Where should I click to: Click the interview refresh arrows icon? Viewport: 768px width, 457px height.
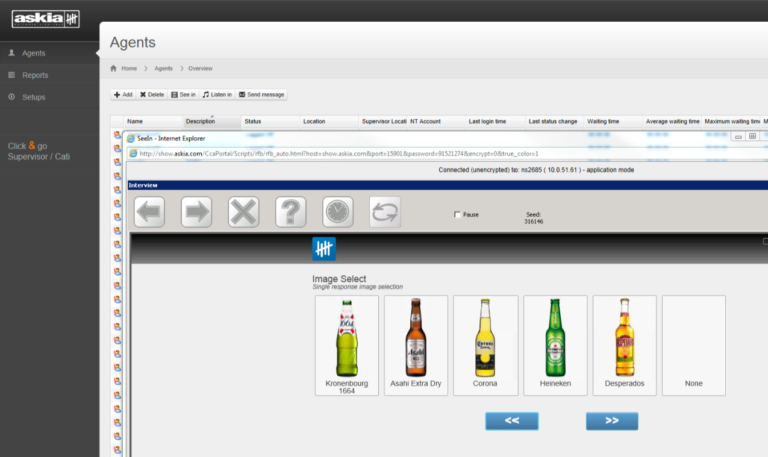(385, 212)
